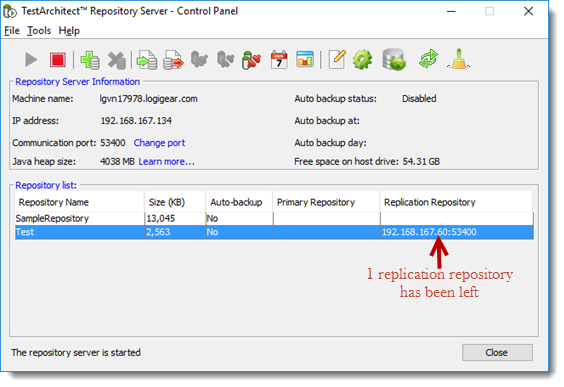Start the repository server with the play icon
The height and width of the screenshot is (387, 564).
pos(31,60)
